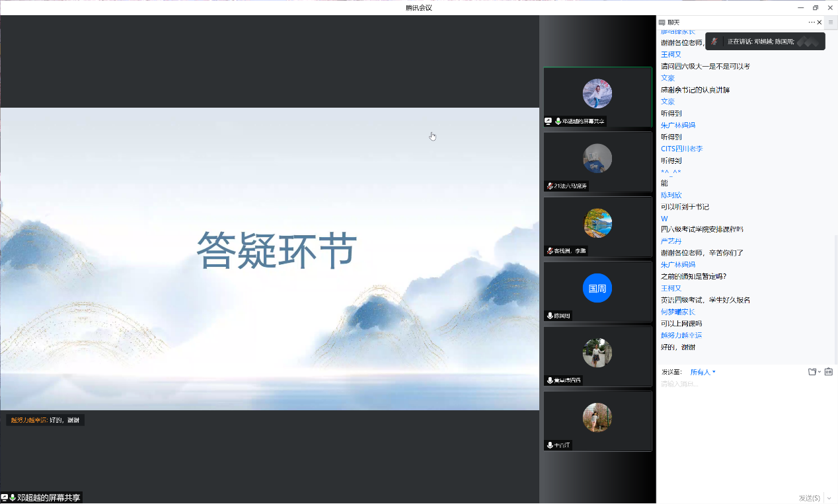Expand the arrow next to the file icon
The image size is (838, 504).
point(820,372)
